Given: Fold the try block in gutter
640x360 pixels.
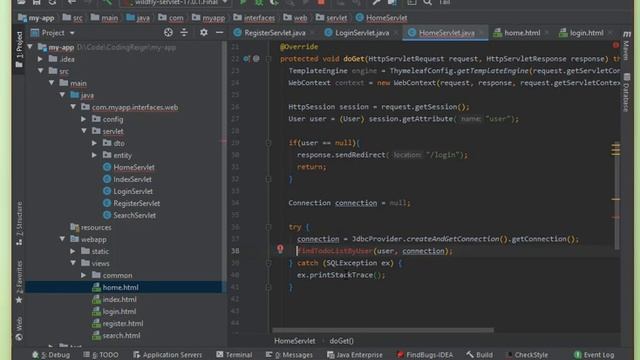Looking at the screenshot, I should (268, 227).
